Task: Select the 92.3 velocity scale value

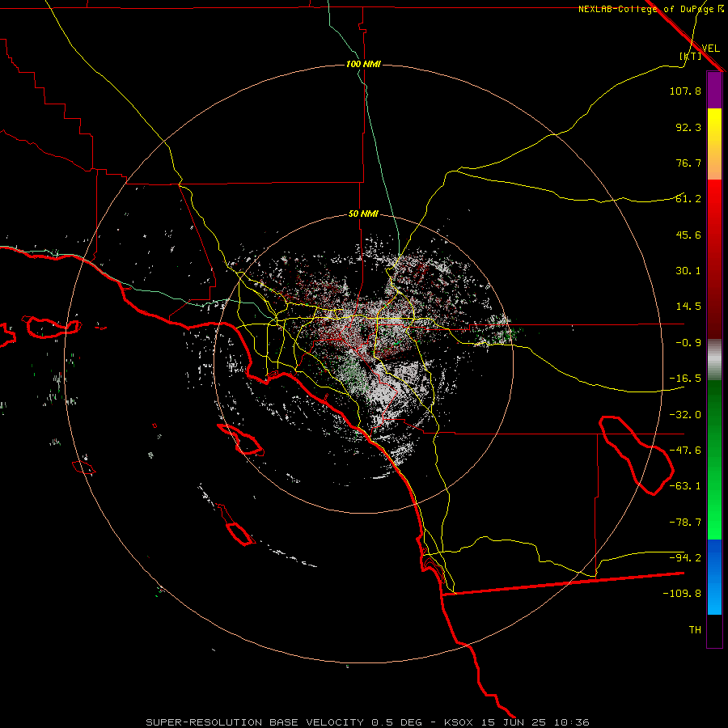Action: click(688, 127)
